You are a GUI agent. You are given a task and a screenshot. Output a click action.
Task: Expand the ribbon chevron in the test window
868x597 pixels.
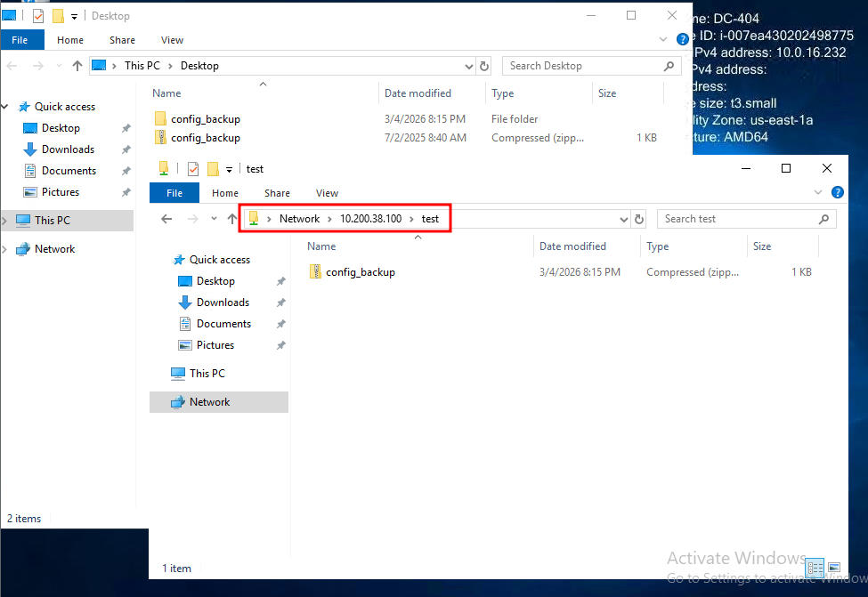(x=819, y=192)
